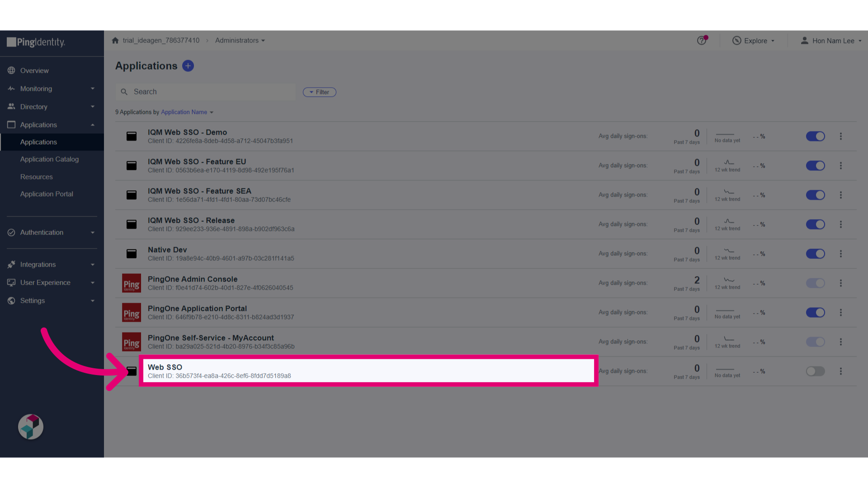Focus the Search applications field
This screenshot has height=488, width=868.
[x=206, y=92]
